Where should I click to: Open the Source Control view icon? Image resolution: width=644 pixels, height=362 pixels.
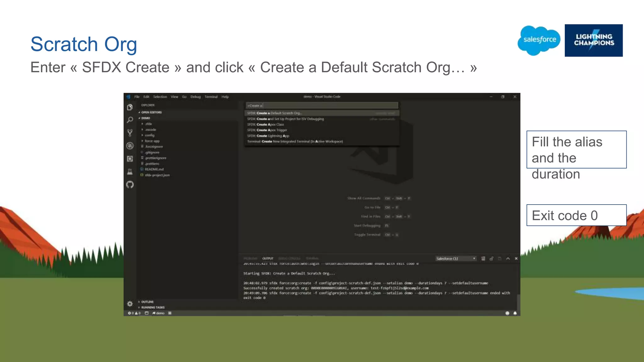(x=130, y=133)
